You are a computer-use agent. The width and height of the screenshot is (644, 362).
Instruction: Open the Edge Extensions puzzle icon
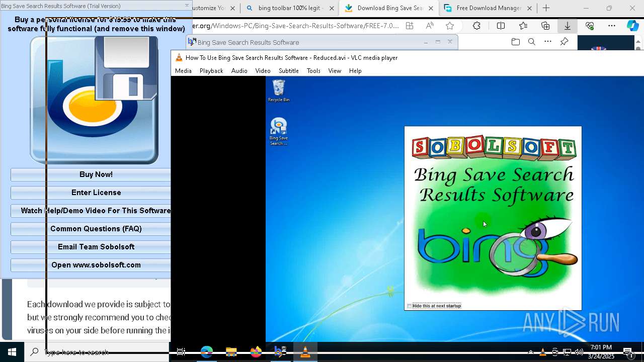pos(476,26)
